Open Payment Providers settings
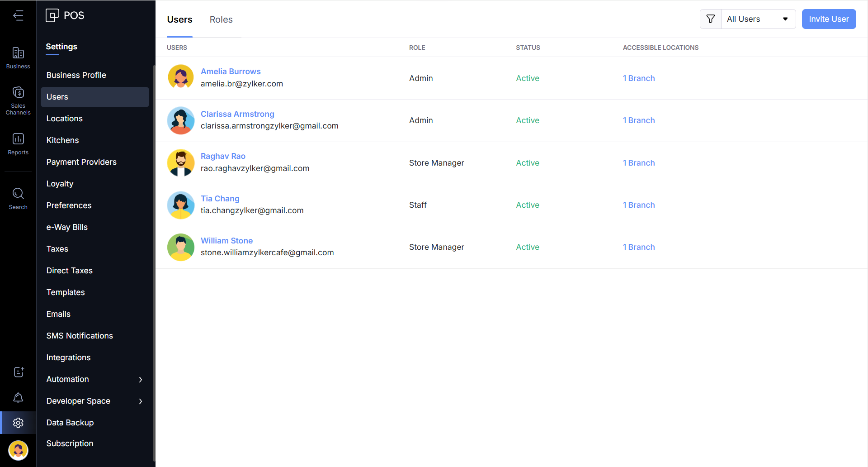The height and width of the screenshot is (467, 868). tap(81, 162)
